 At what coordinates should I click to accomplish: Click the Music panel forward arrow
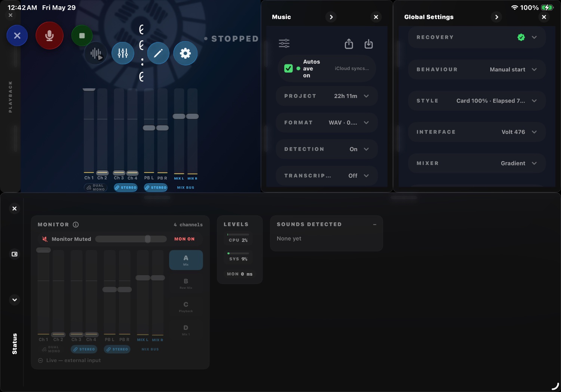tap(331, 17)
